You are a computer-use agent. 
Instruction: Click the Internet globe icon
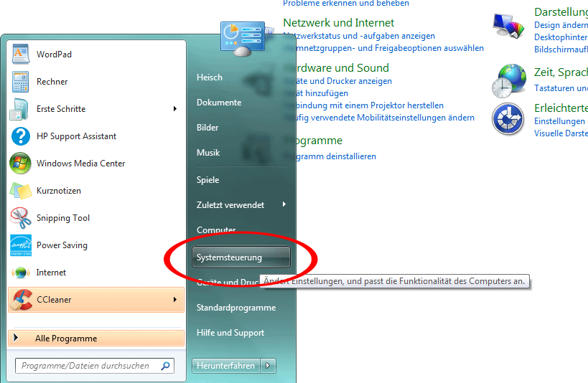point(21,273)
